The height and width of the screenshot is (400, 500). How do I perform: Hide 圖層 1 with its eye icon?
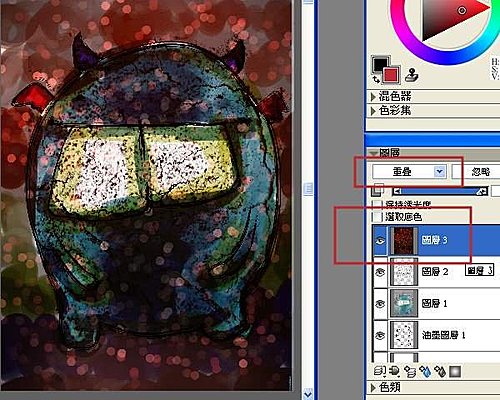point(380,303)
